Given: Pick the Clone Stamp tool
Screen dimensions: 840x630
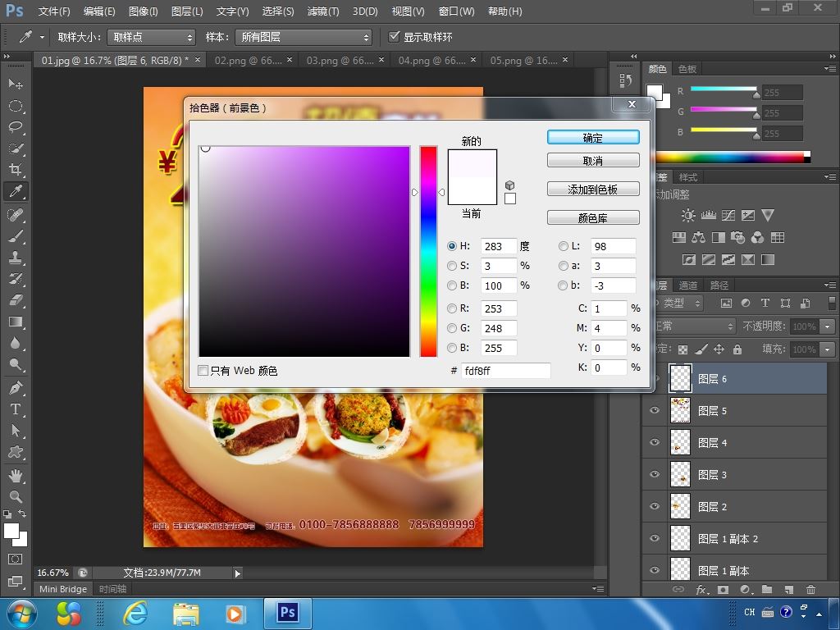Looking at the screenshot, I should 16,258.
